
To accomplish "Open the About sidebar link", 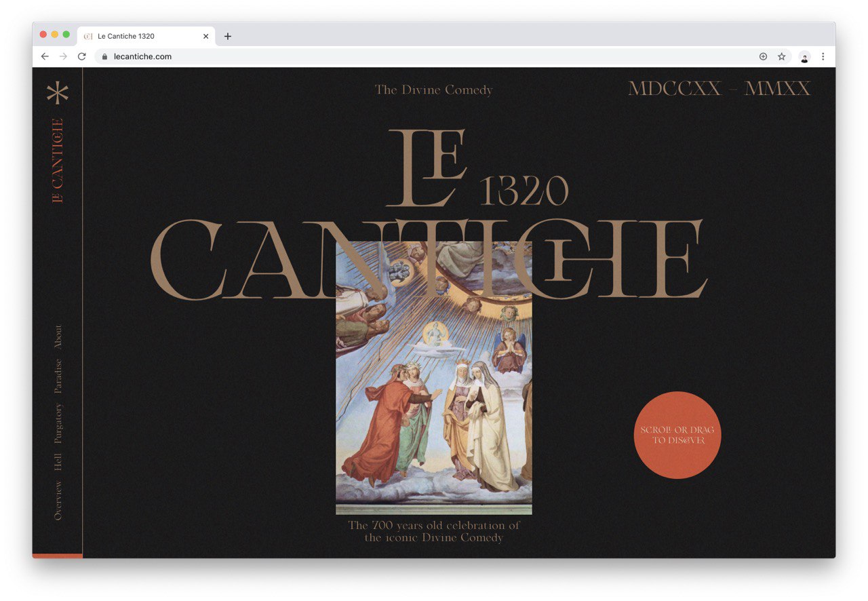I will click(x=58, y=337).
